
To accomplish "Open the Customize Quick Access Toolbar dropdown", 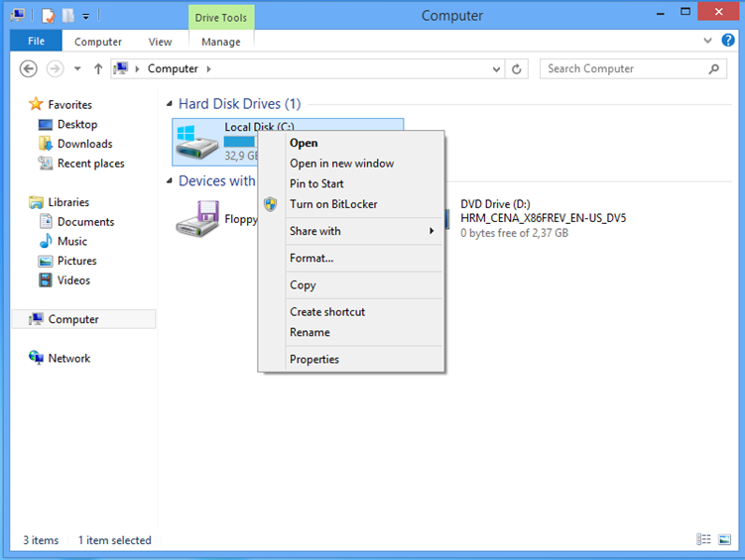I will (x=86, y=17).
